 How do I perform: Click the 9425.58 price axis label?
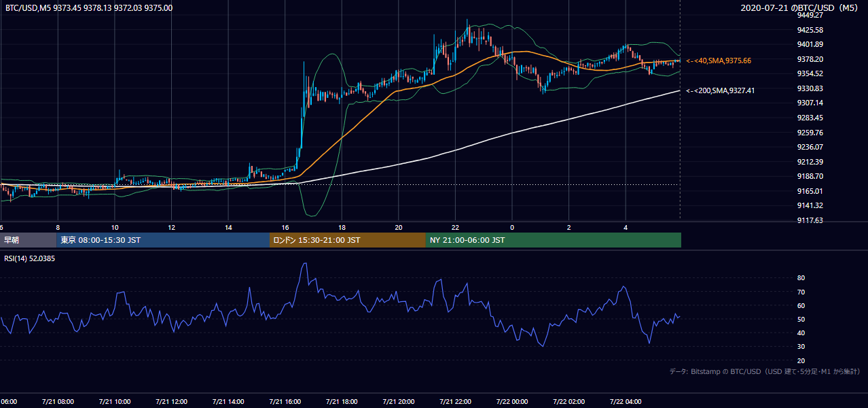tap(810, 30)
